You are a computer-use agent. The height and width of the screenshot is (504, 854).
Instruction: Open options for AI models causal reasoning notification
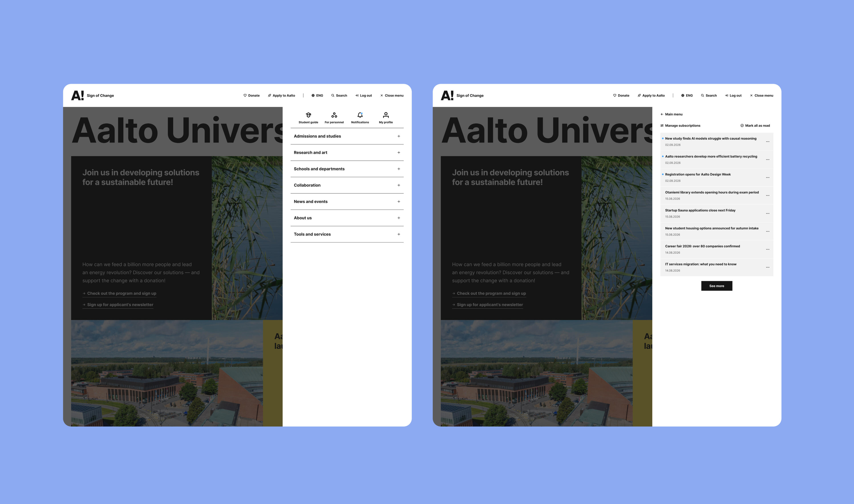(767, 142)
